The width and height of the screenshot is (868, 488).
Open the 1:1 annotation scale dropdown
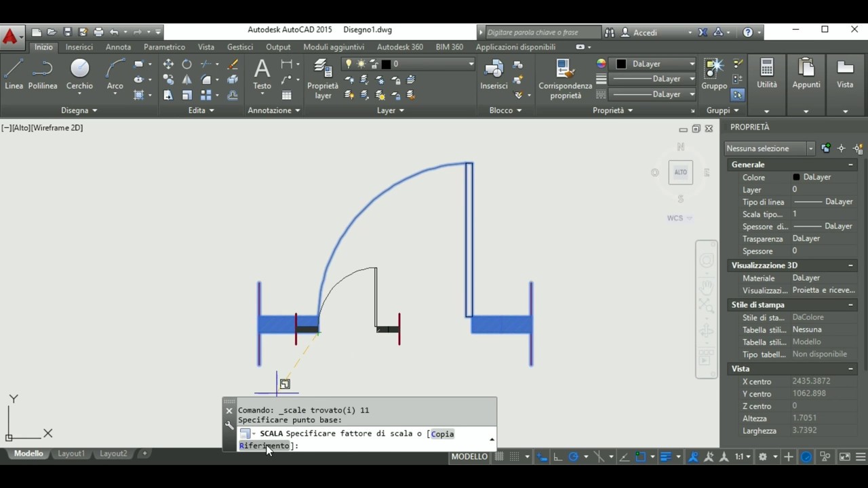743,457
